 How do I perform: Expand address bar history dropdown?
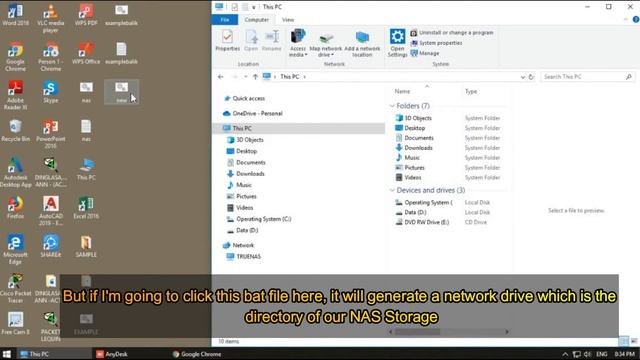click(522, 77)
